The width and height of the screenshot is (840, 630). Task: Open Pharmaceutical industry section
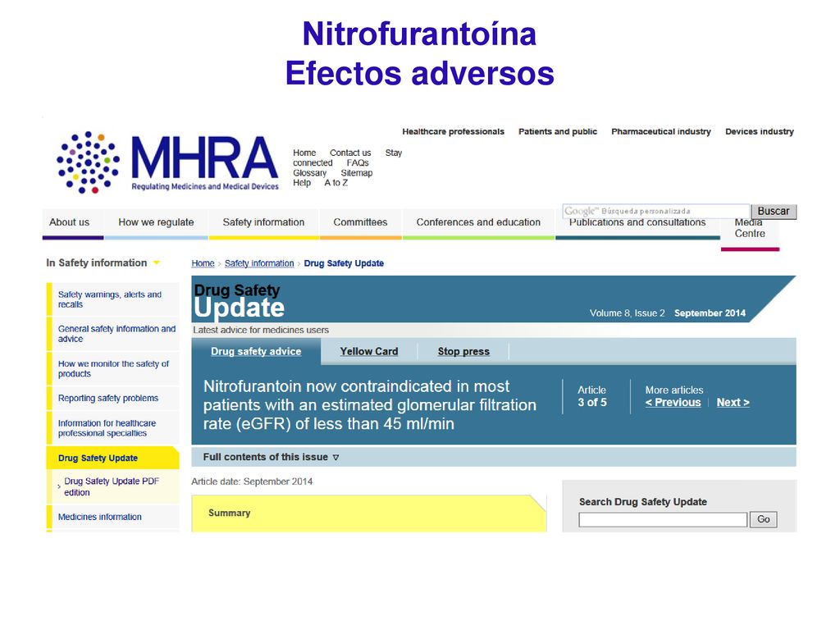(x=661, y=132)
